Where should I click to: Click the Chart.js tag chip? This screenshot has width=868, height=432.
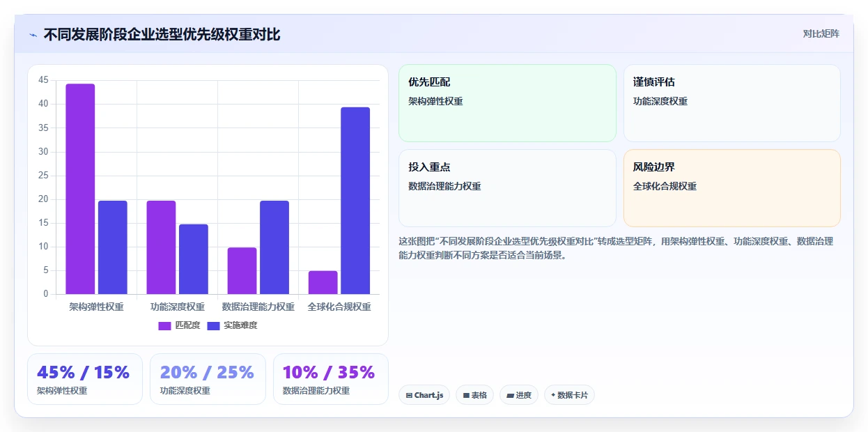(x=424, y=395)
